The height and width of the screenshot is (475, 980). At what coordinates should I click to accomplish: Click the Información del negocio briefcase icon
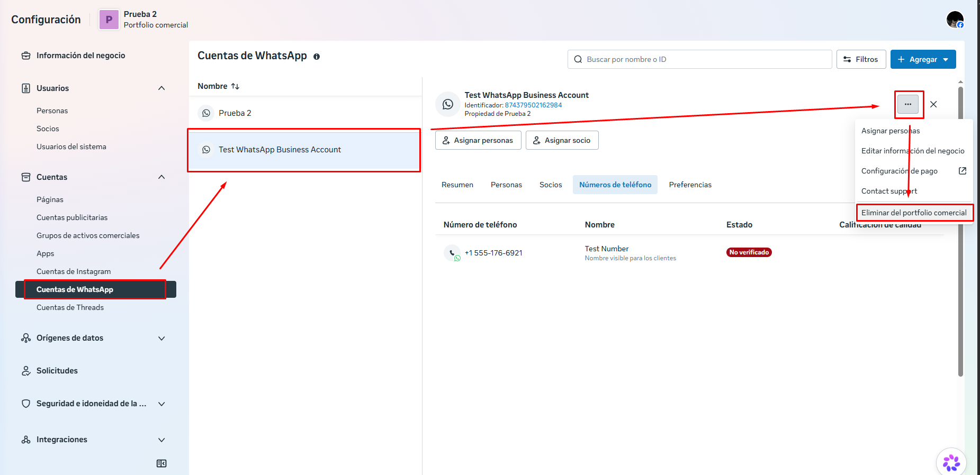point(26,56)
